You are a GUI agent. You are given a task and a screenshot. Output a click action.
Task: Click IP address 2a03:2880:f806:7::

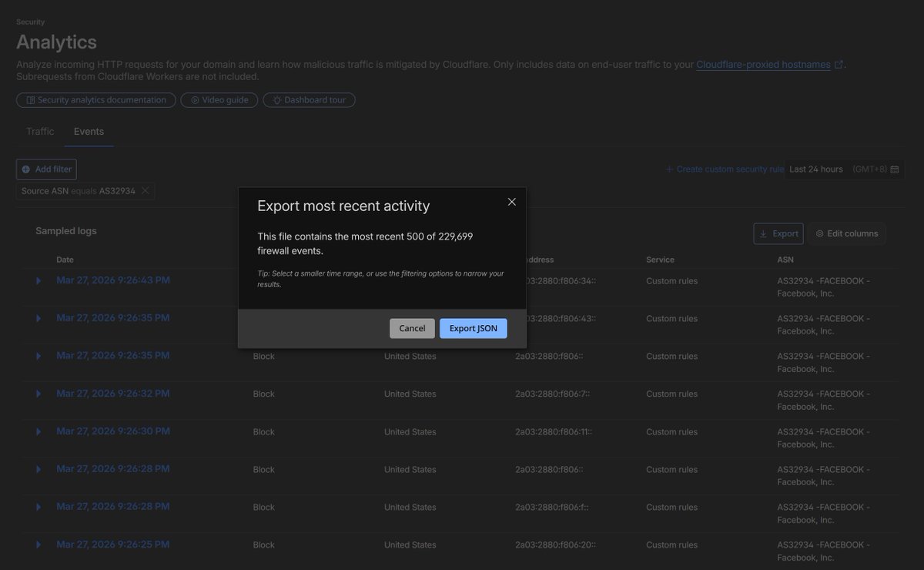552,394
